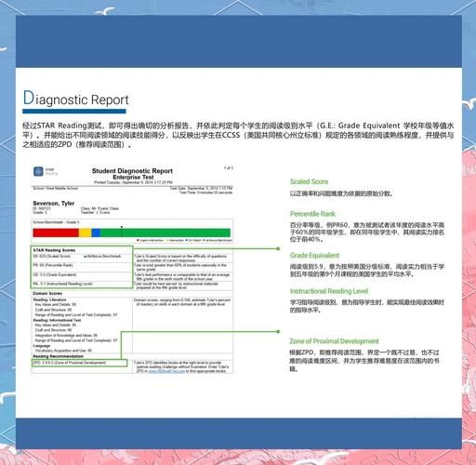Click the 'Class: Mr. Evans' Class' line
This screenshot has height=465, width=476.
(99, 208)
